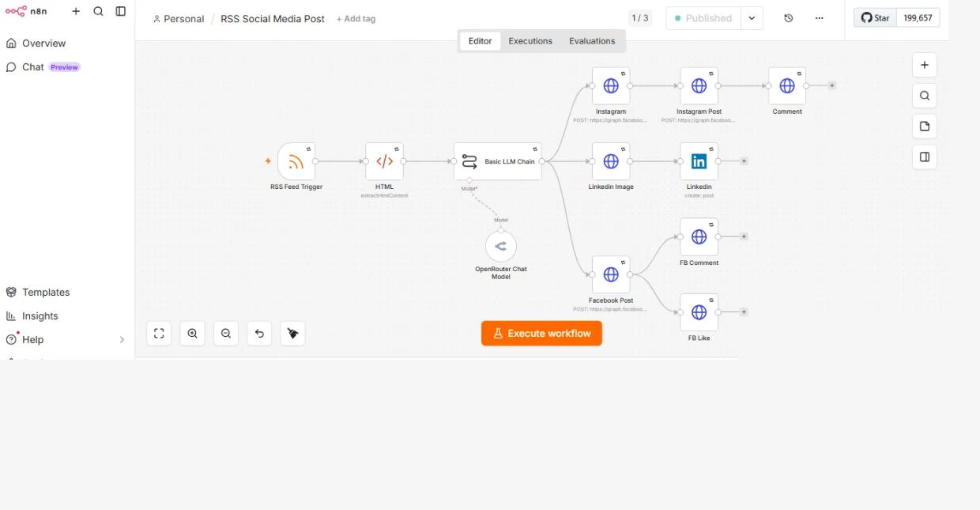Select the Instagram HTTP request node
This screenshot has height=510, width=980.
click(611, 85)
